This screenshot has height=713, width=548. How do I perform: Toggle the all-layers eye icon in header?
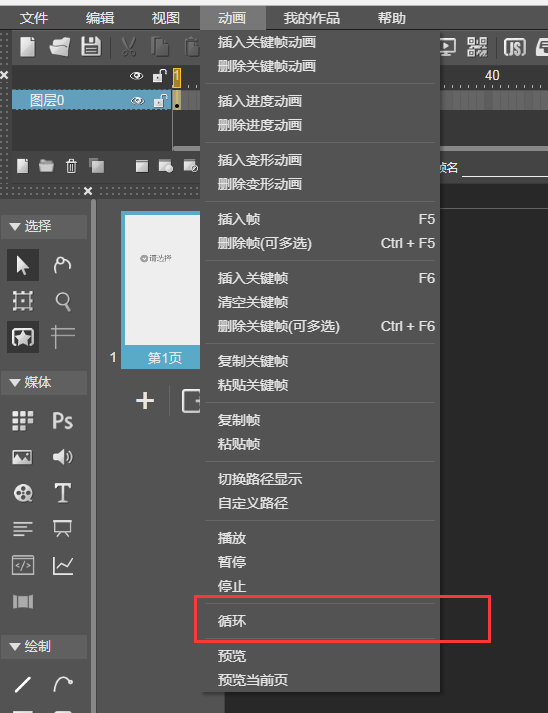tap(136, 76)
